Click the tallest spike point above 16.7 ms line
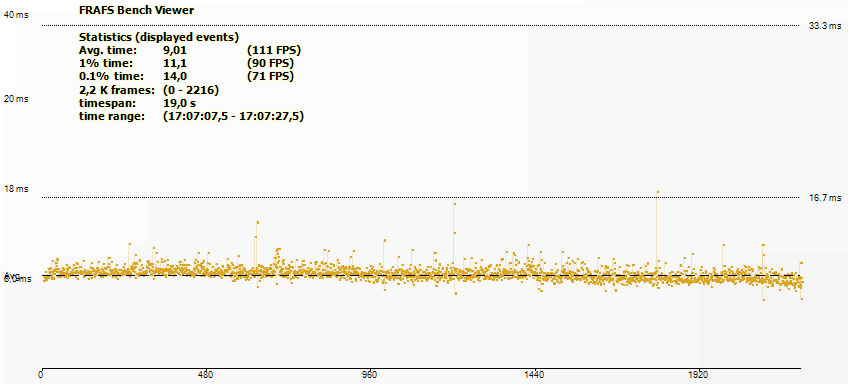Viewport: 848px width, 384px height. pos(657,191)
